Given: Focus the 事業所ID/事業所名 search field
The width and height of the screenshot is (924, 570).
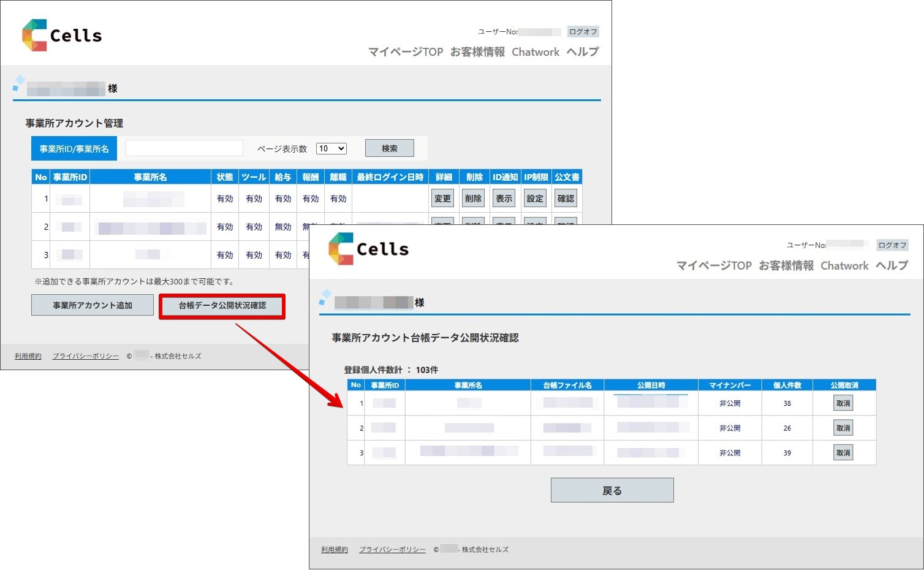Looking at the screenshot, I should (x=184, y=148).
